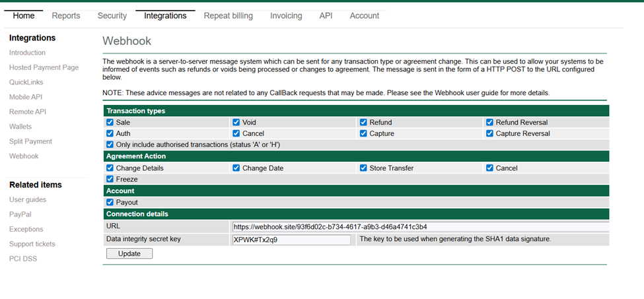Toggle the Capture checkbox

click(x=363, y=133)
